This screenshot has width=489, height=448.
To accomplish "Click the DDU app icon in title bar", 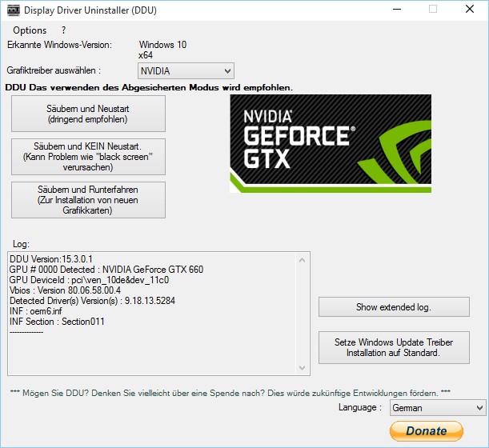I will (x=11, y=10).
